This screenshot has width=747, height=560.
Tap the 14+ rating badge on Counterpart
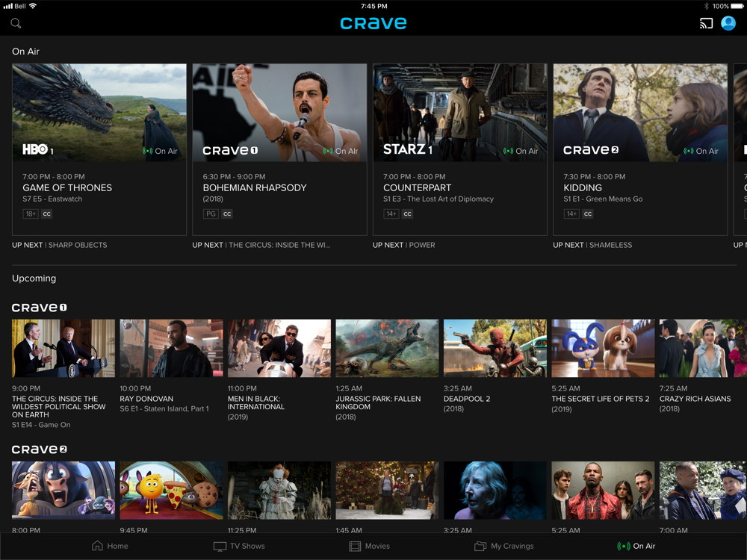391,214
